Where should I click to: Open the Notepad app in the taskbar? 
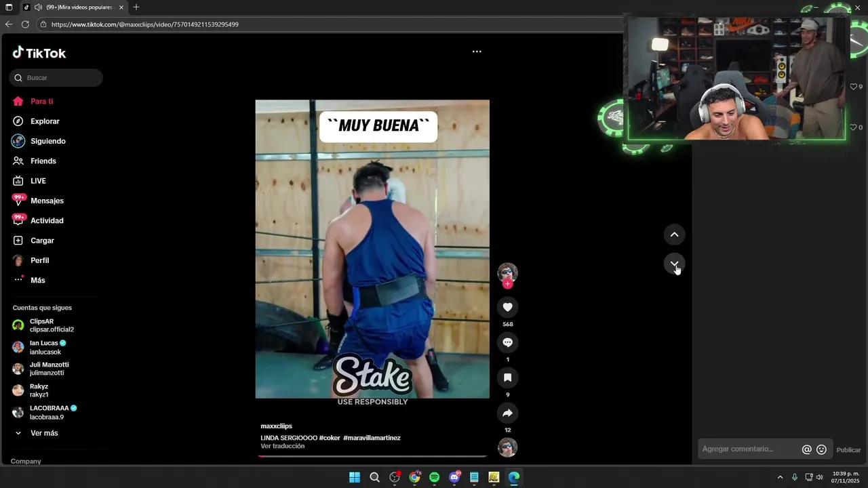(474, 477)
